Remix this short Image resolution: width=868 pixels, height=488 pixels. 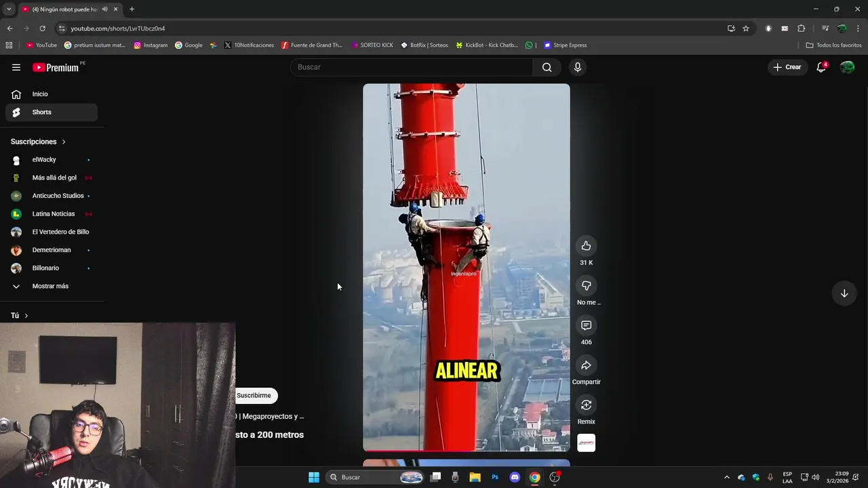click(x=586, y=405)
